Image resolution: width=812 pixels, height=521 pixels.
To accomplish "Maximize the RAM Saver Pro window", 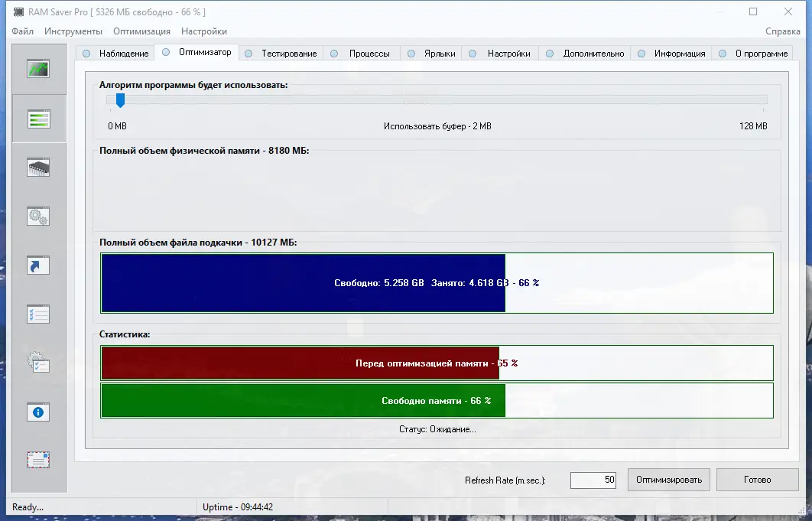I will click(x=753, y=11).
